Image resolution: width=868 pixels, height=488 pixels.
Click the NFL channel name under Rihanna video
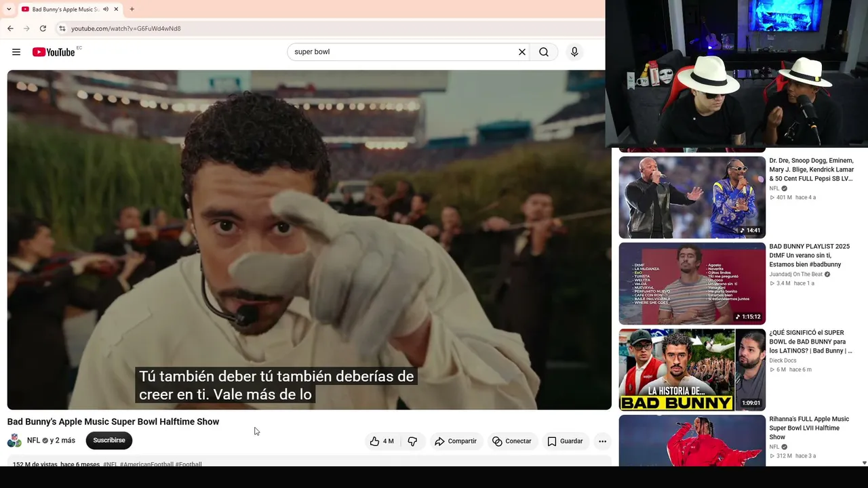click(774, 447)
